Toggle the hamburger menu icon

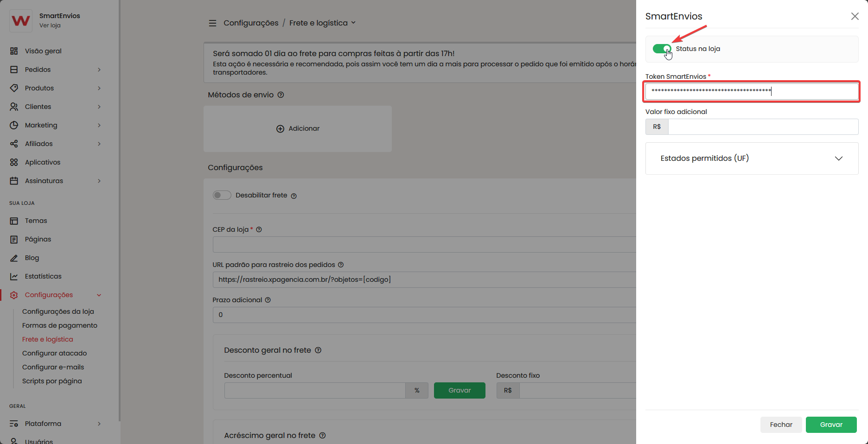coord(212,23)
